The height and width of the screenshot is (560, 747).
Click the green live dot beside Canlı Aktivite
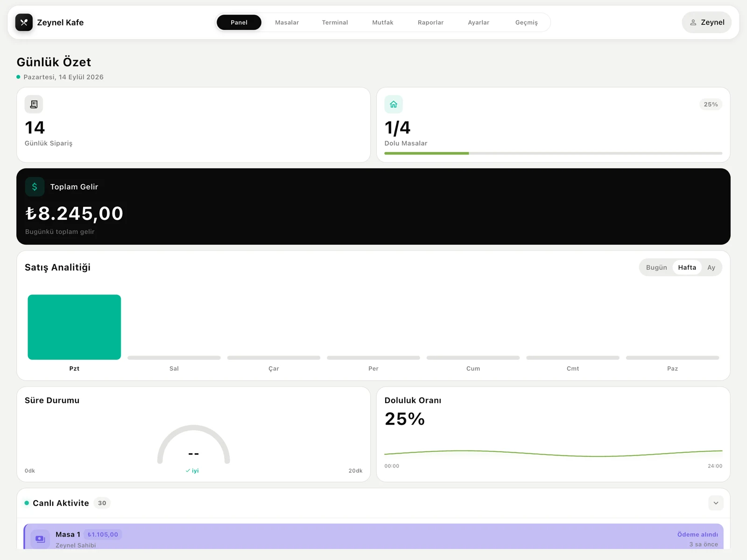(27, 503)
